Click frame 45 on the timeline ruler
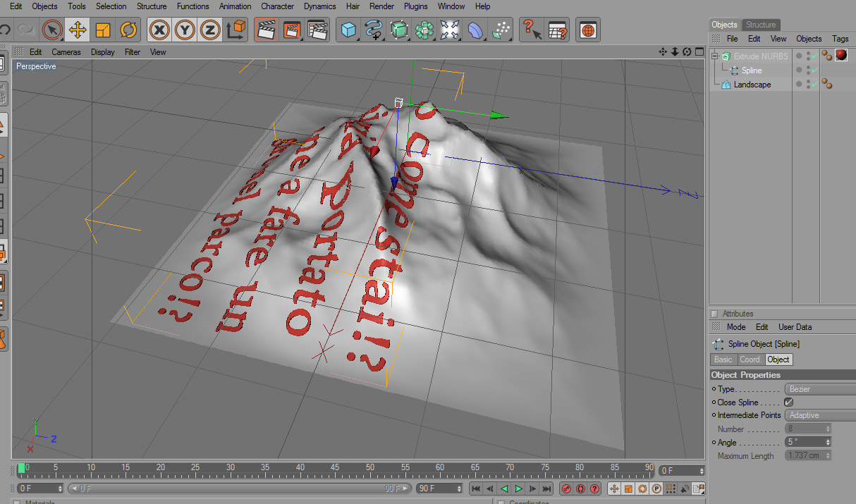Screen dimensions: 856x504 335,469
